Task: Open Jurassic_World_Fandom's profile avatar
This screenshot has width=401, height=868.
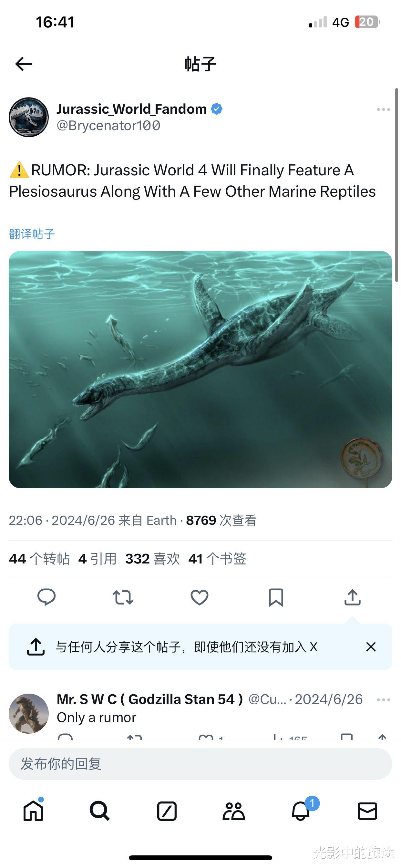Action: [29, 117]
